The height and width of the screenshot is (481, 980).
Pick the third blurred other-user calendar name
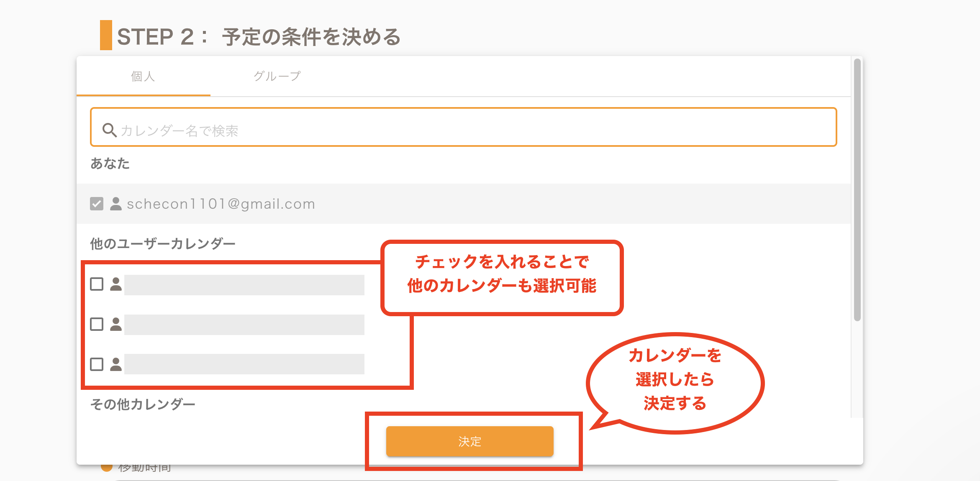pyautogui.click(x=244, y=364)
